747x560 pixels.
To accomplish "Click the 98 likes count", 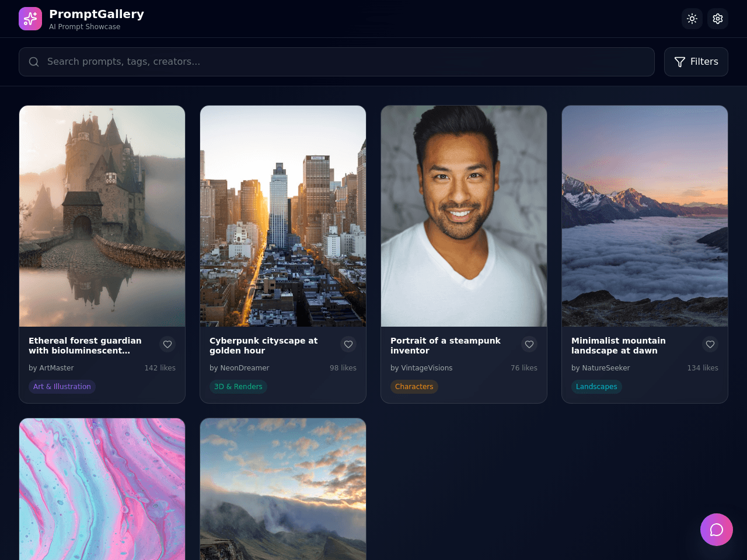I will [x=343, y=368].
